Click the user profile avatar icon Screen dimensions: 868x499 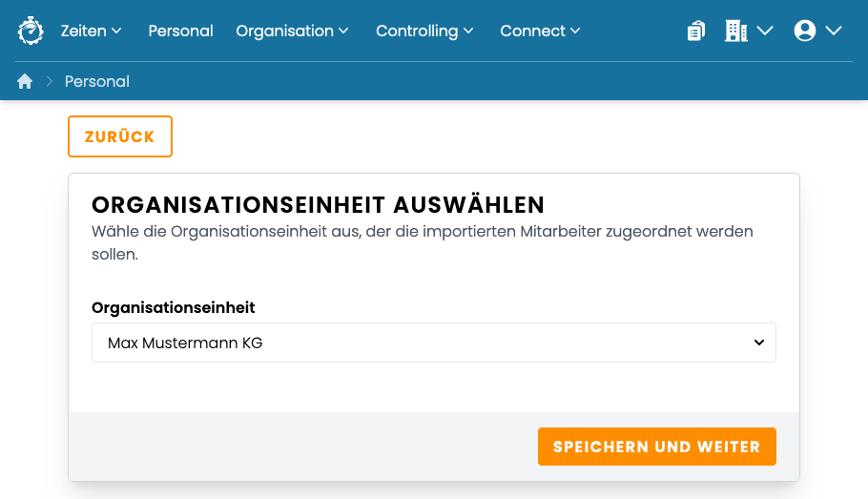805,31
